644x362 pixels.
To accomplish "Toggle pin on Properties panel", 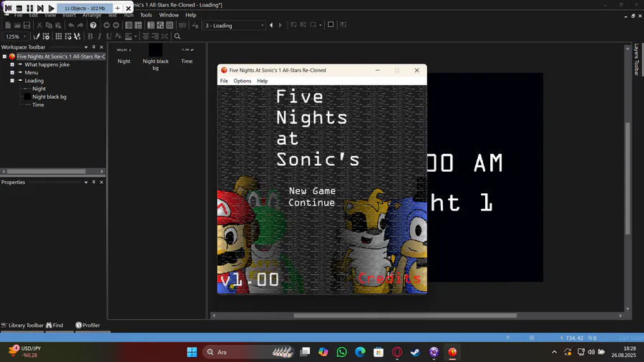I will coord(94,182).
